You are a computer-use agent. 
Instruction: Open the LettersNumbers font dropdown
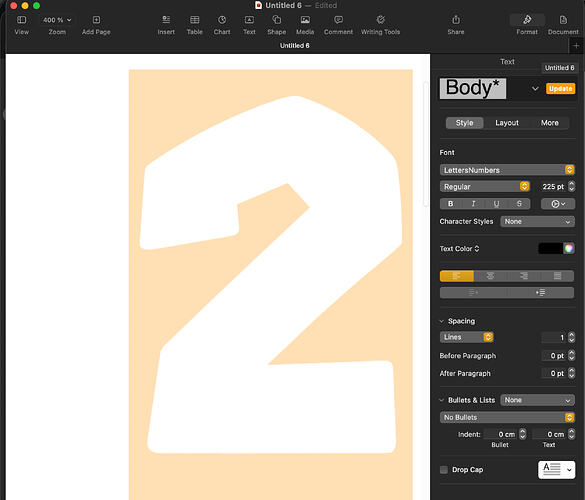(507, 170)
